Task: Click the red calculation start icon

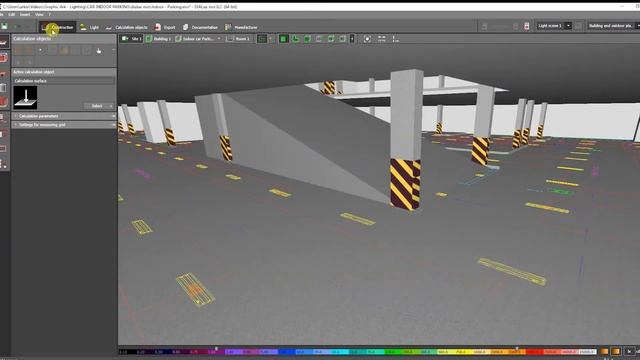Action: click(x=527, y=26)
